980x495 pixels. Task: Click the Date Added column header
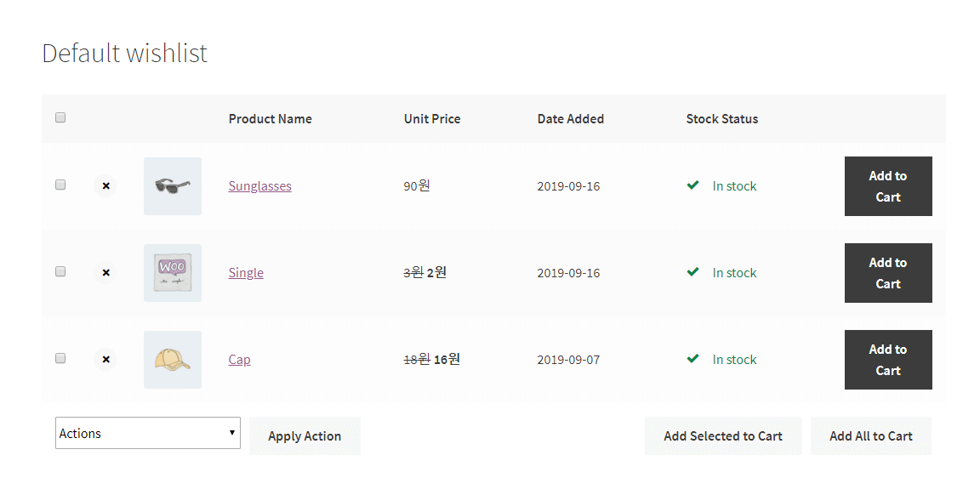(571, 119)
